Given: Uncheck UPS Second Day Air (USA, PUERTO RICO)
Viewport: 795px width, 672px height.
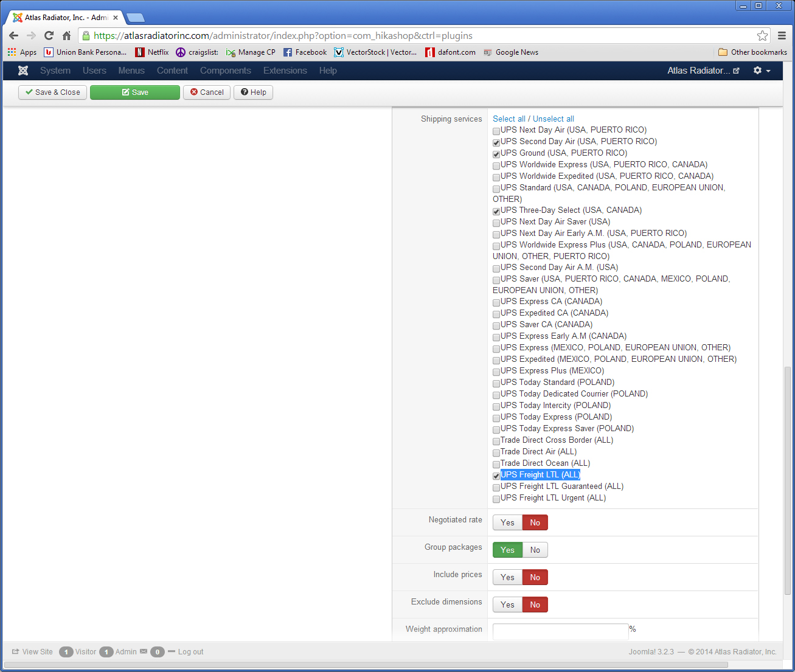Looking at the screenshot, I should point(496,142).
